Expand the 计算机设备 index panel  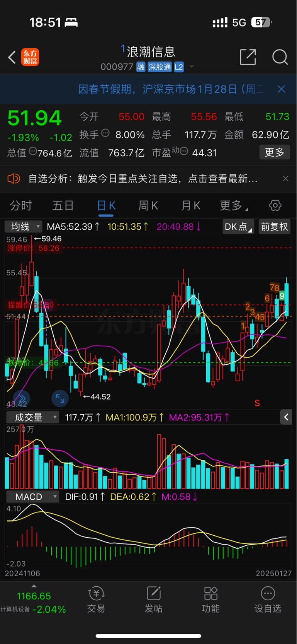coord(34,586)
